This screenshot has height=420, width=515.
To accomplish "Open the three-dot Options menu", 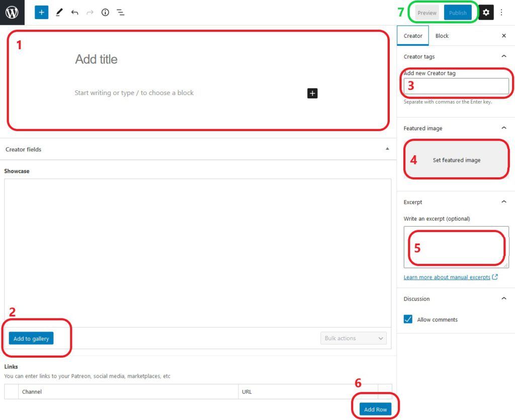I will coord(501,12).
